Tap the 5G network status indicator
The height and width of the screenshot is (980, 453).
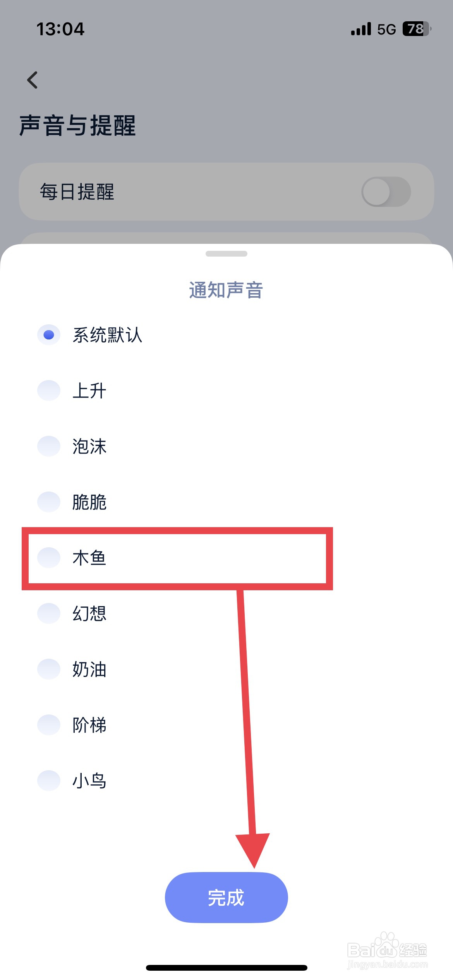click(385, 29)
